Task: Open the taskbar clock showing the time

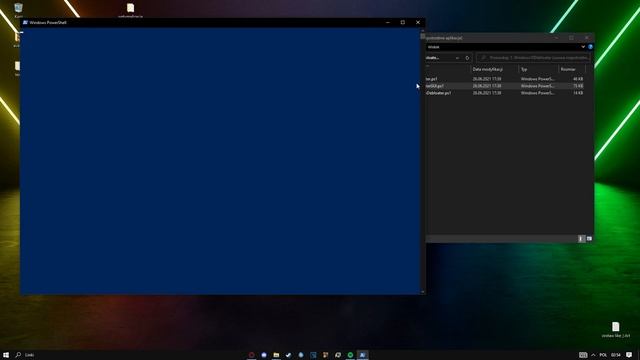Action: pyautogui.click(x=616, y=355)
